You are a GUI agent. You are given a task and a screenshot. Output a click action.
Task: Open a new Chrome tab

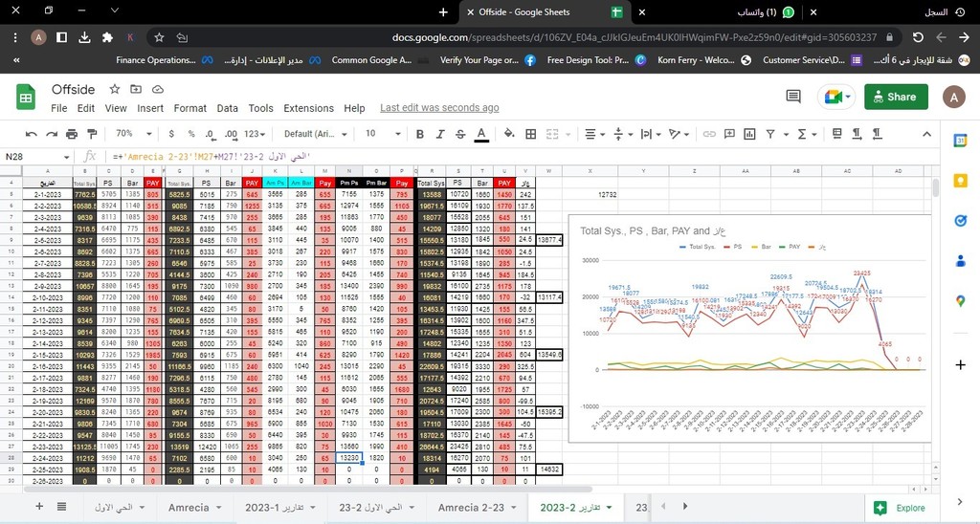tap(443, 11)
